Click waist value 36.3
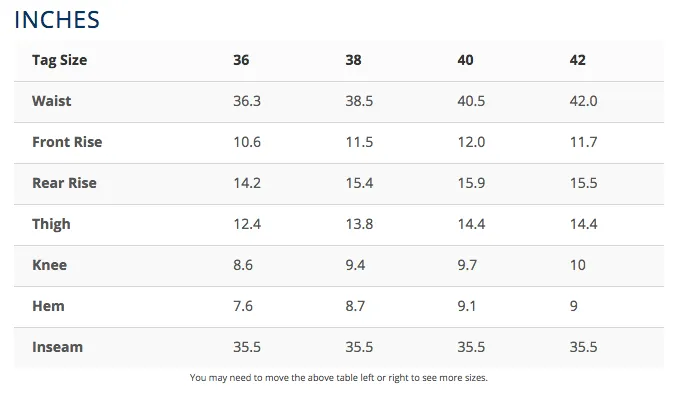The image size is (677, 395). pyautogui.click(x=247, y=101)
